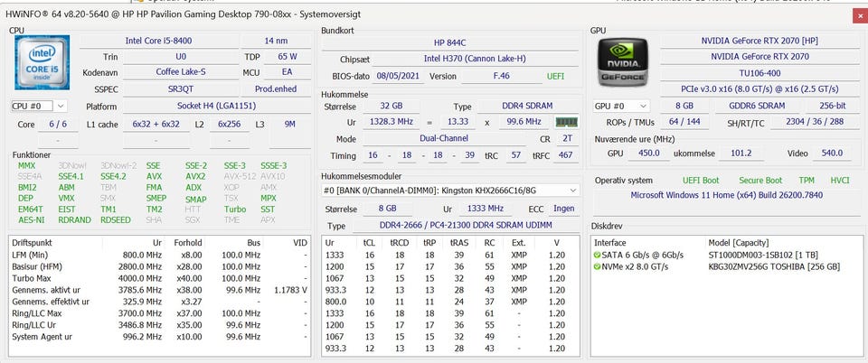The image size is (868, 363).
Task: Click the NVMe drive green status icon
Action: point(598,267)
